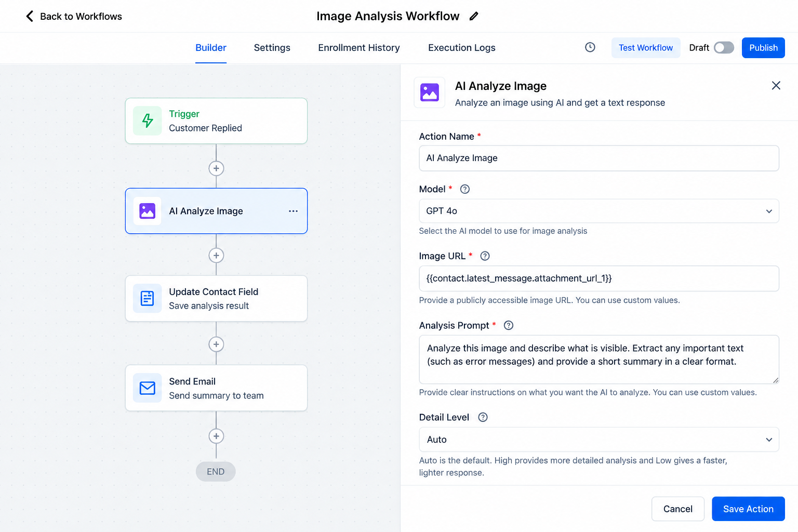
Task: Switch to the Builder tab
Action: pos(211,48)
